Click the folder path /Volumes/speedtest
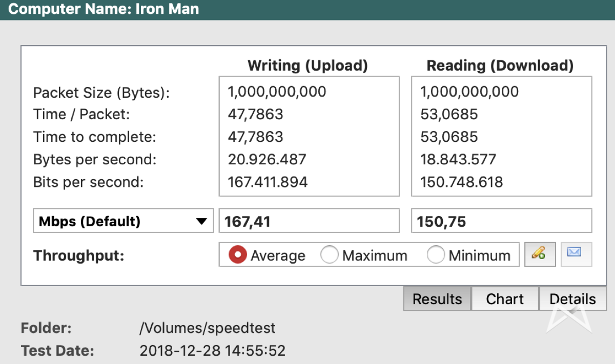Screen dimensions: 615x364 pos(207,328)
